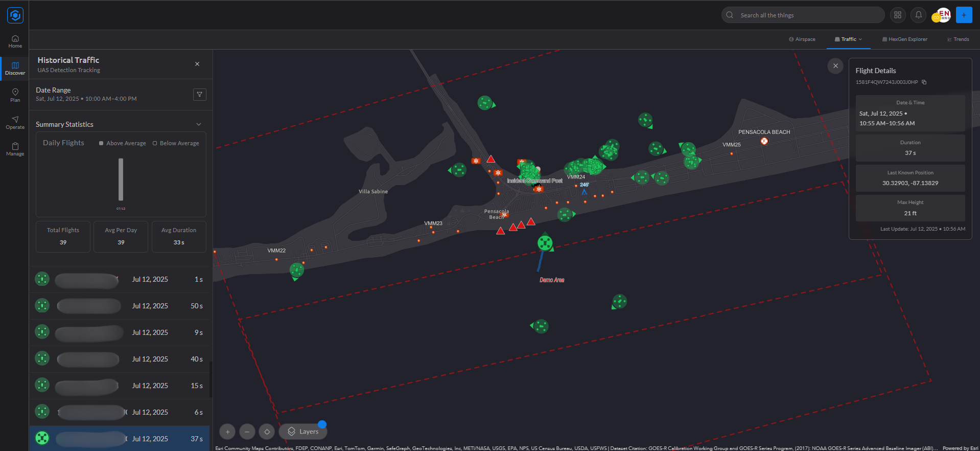
Task: Expand the Traffic tab dropdown
Action: (x=848, y=39)
